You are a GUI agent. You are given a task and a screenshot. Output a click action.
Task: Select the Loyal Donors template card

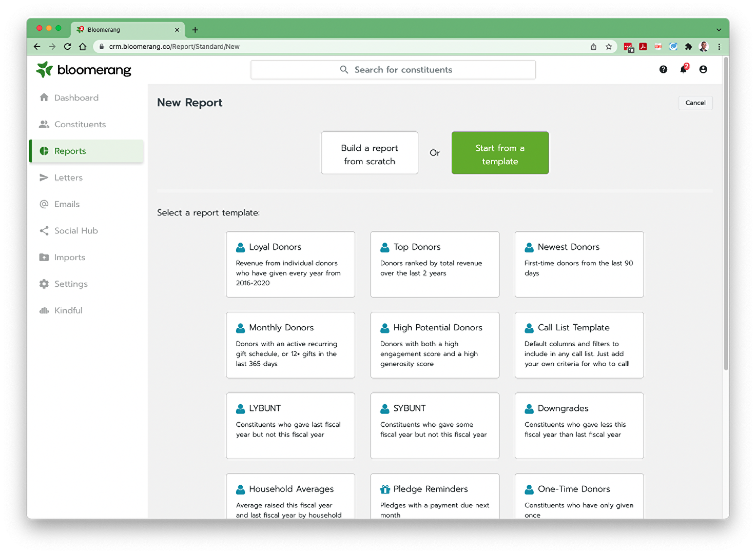(290, 264)
